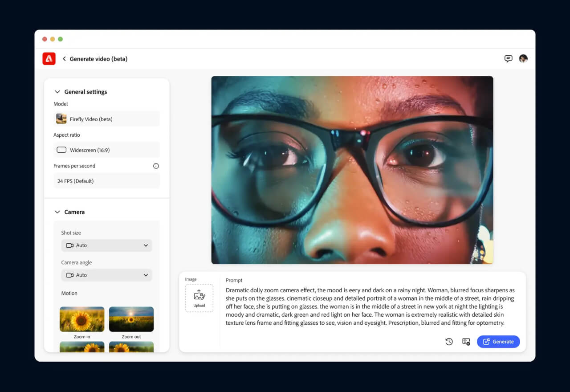The width and height of the screenshot is (570, 392).
Task: Click inside the Prompt text area
Action: tap(370, 306)
